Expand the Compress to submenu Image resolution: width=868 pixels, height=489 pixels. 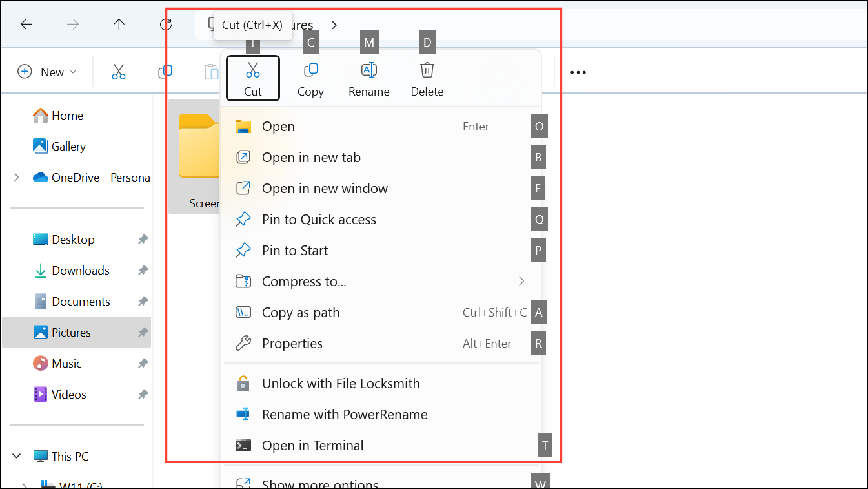(381, 282)
